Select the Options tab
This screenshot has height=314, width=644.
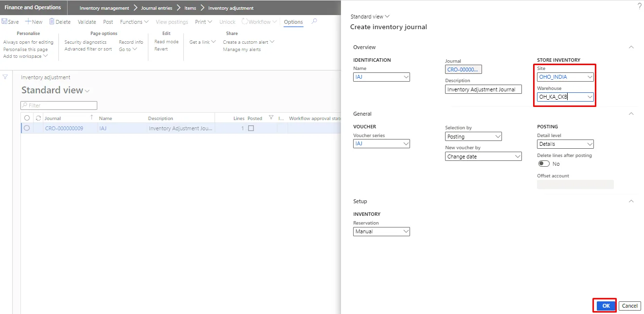pyautogui.click(x=293, y=22)
